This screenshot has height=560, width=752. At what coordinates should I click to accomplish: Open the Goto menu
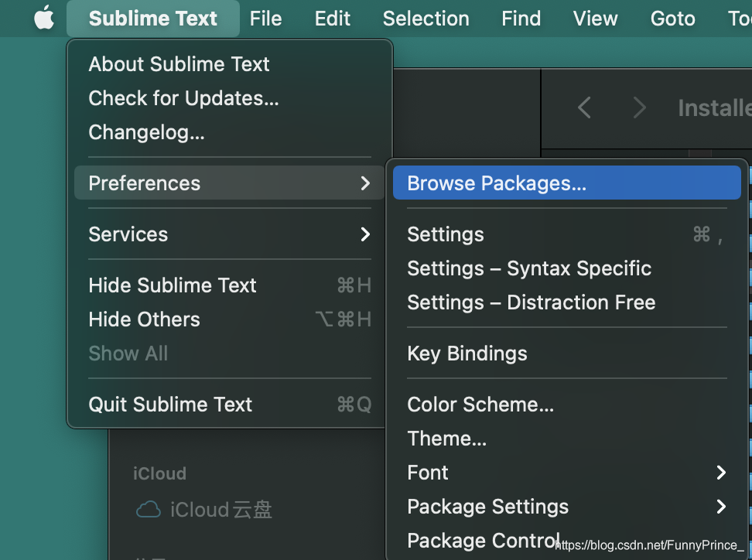[673, 19]
